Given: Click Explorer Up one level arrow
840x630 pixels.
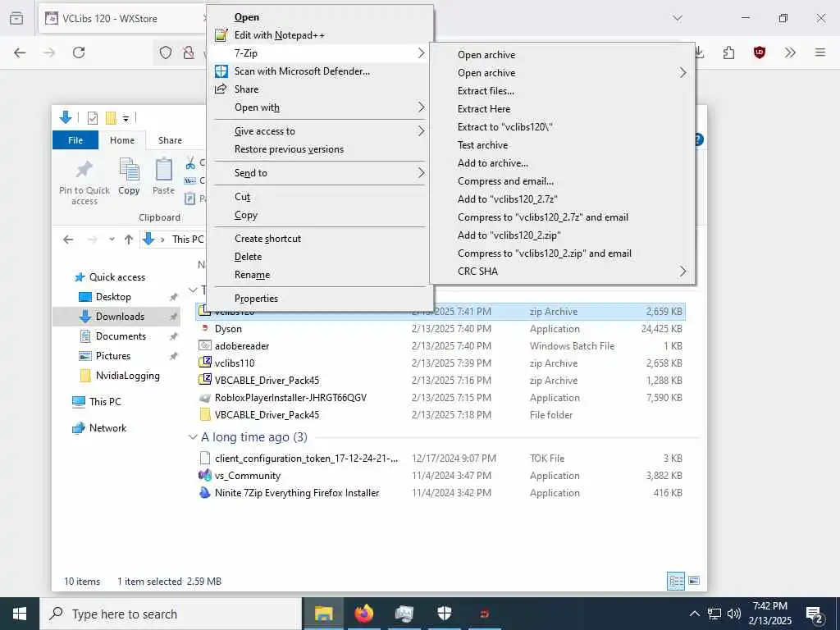Looking at the screenshot, I should pyautogui.click(x=129, y=240).
